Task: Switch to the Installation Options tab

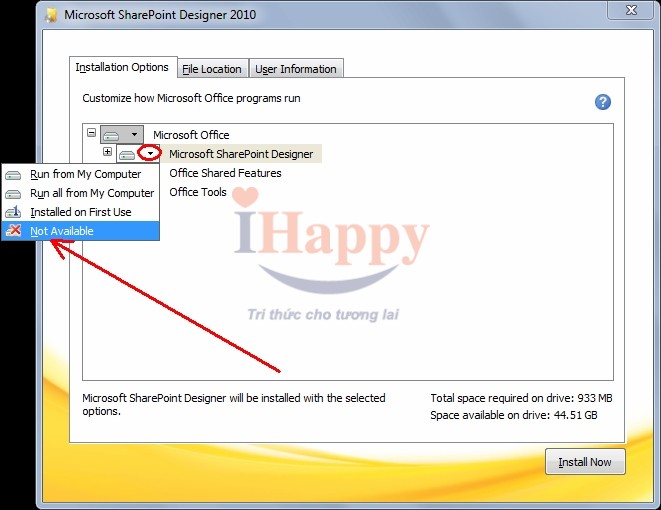Action: pos(122,67)
